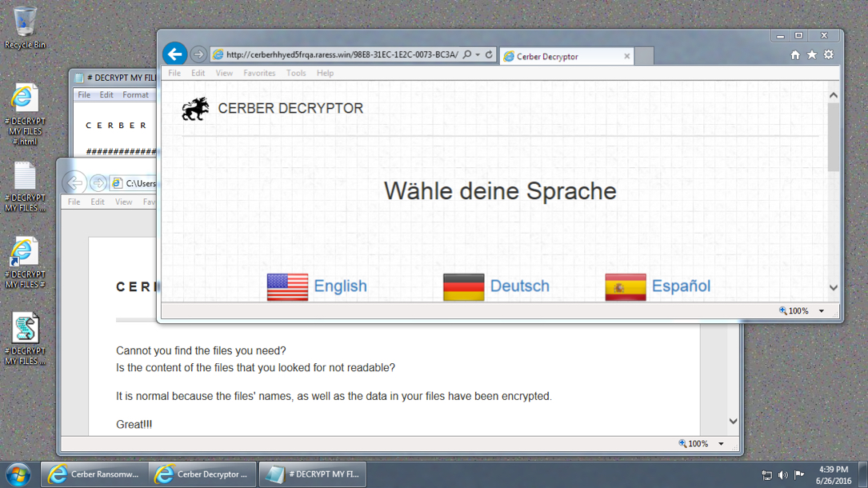Click the refresh icon in address bar
The image size is (868, 488).
(x=489, y=55)
